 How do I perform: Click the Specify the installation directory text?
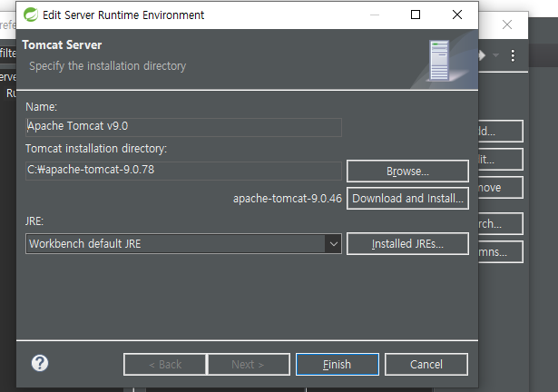tap(107, 66)
